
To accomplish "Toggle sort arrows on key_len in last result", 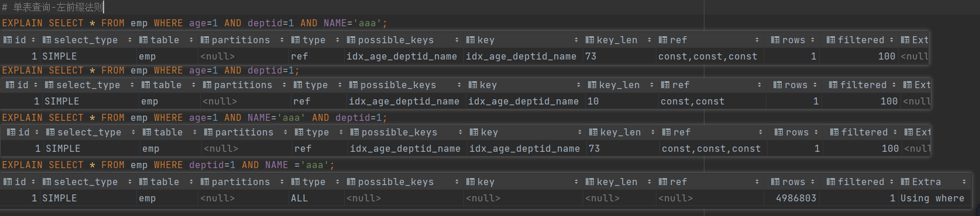I will [649, 182].
